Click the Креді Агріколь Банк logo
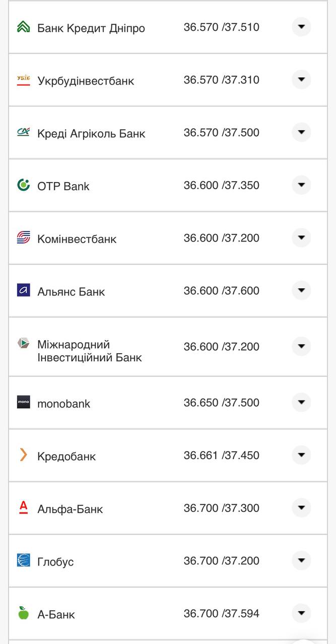This screenshot has width=336, height=644. [x=24, y=132]
